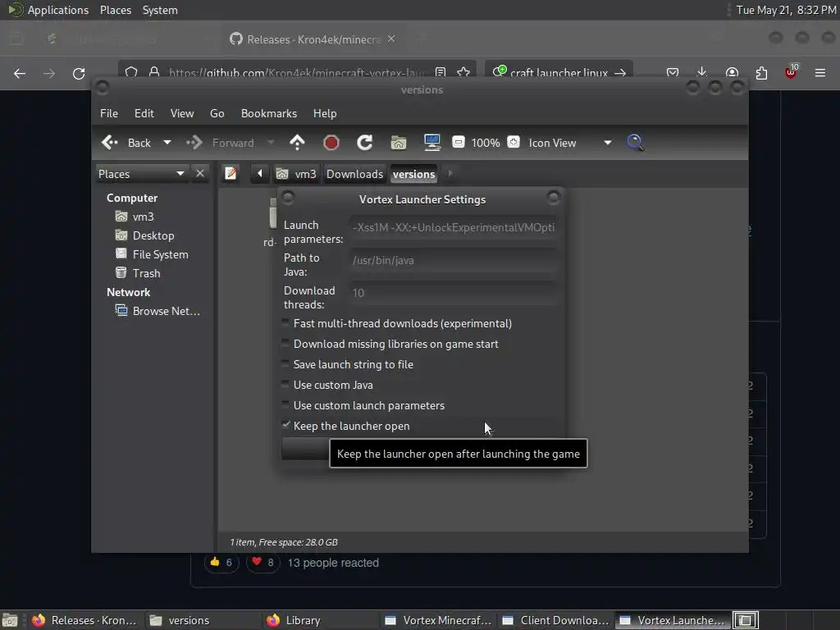
Task: Enable Fast multi-thread downloads checkbox
Action: (x=285, y=323)
